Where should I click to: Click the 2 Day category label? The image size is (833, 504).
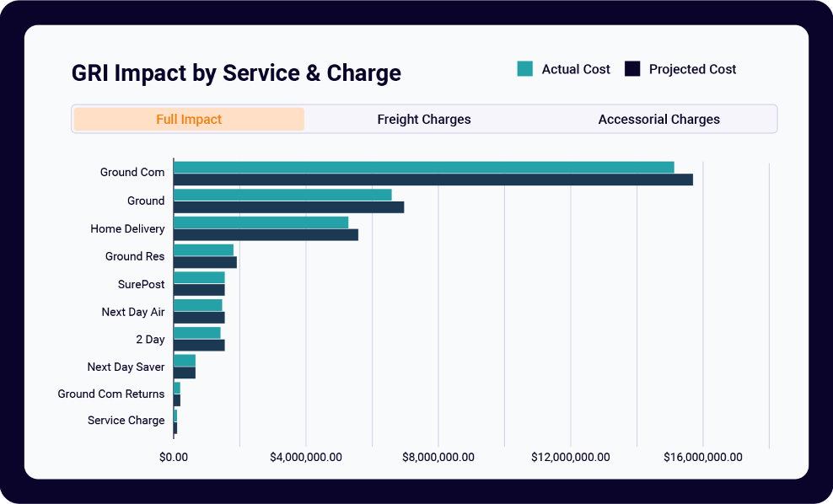coord(150,340)
